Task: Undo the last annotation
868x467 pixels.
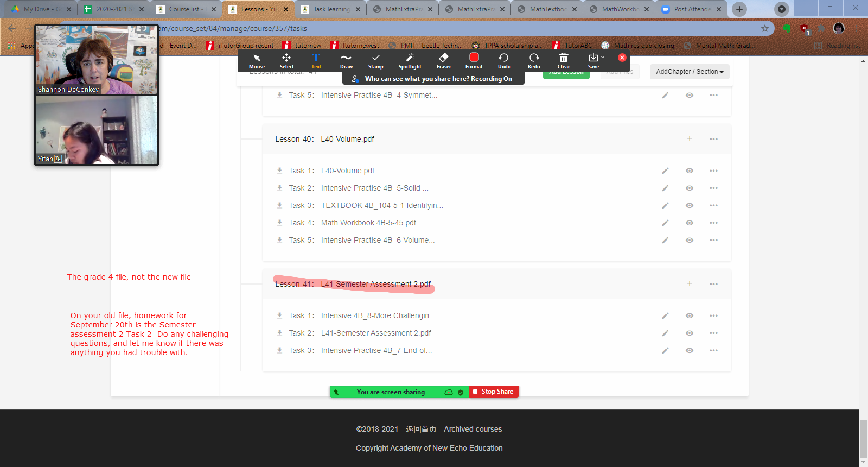Action: [504, 61]
